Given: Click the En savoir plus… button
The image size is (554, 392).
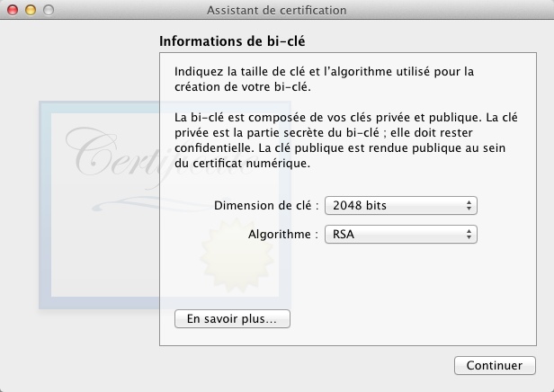Looking at the screenshot, I should pyautogui.click(x=232, y=318).
